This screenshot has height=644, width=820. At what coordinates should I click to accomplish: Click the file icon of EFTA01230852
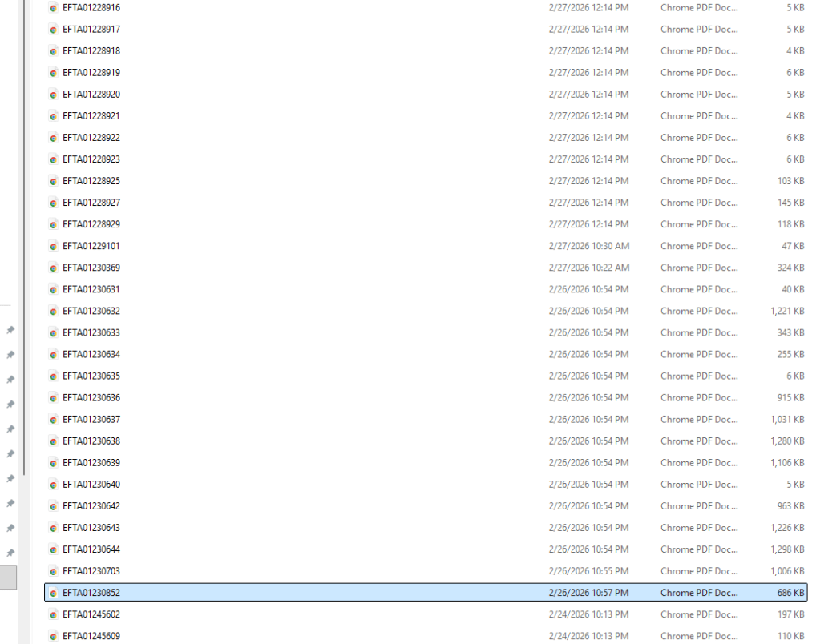click(54, 593)
